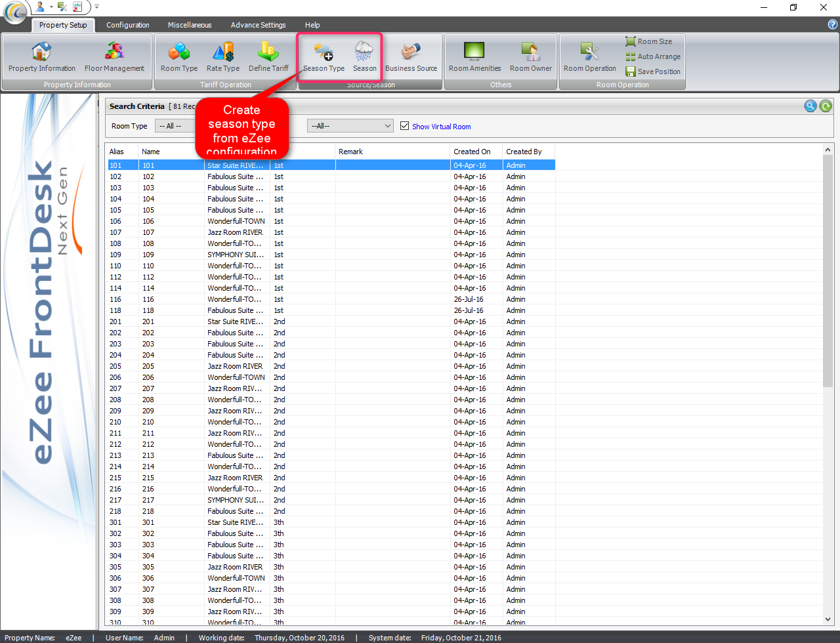This screenshot has height=643, width=840.
Task: Click the Room Size tool
Action: click(649, 41)
